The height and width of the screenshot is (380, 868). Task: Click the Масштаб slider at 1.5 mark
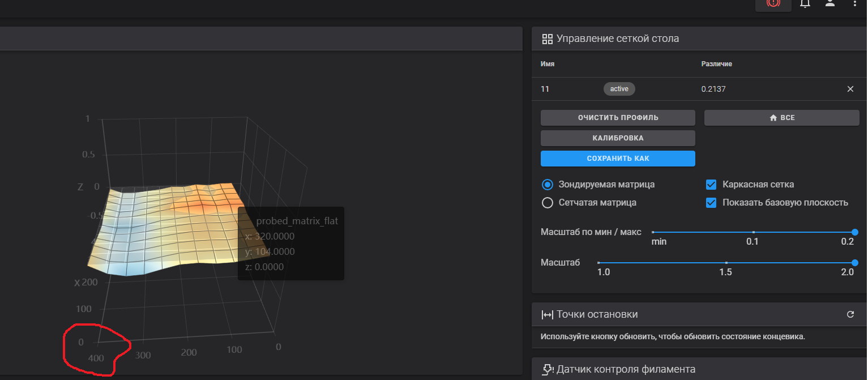(x=726, y=263)
